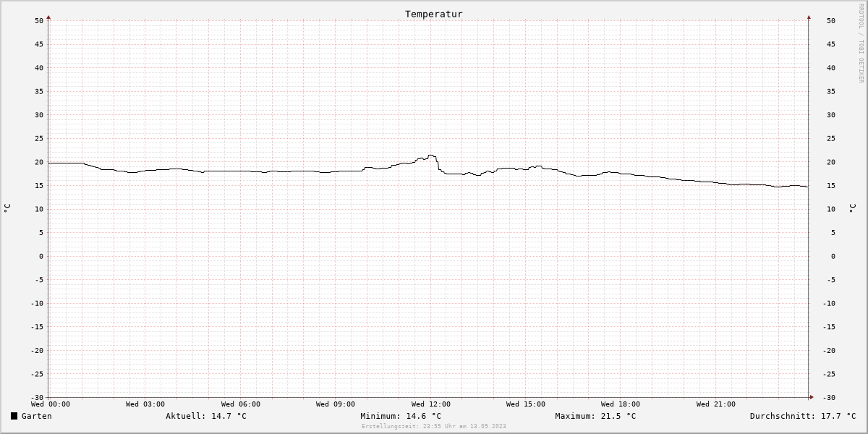This screenshot has width=868, height=434.
Task: Click the red arrow at x-axis end
Action: point(812,397)
